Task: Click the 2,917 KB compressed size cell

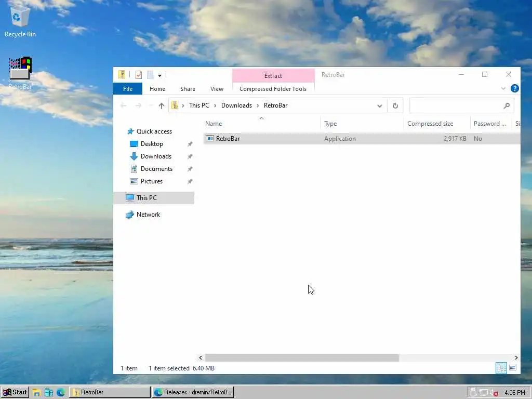Action: point(455,138)
